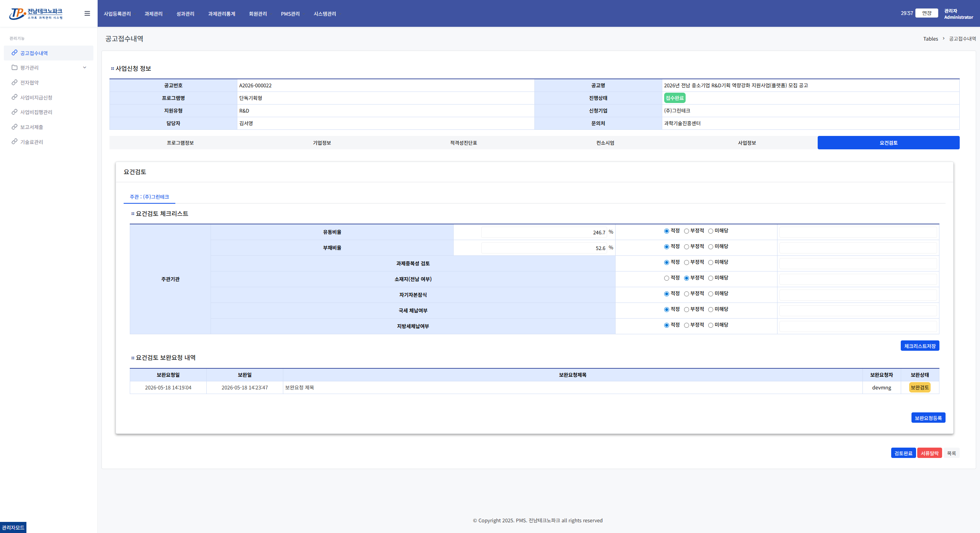Select 미해당 for 지방세체납여부
The width and height of the screenshot is (980, 533).
tap(710, 325)
